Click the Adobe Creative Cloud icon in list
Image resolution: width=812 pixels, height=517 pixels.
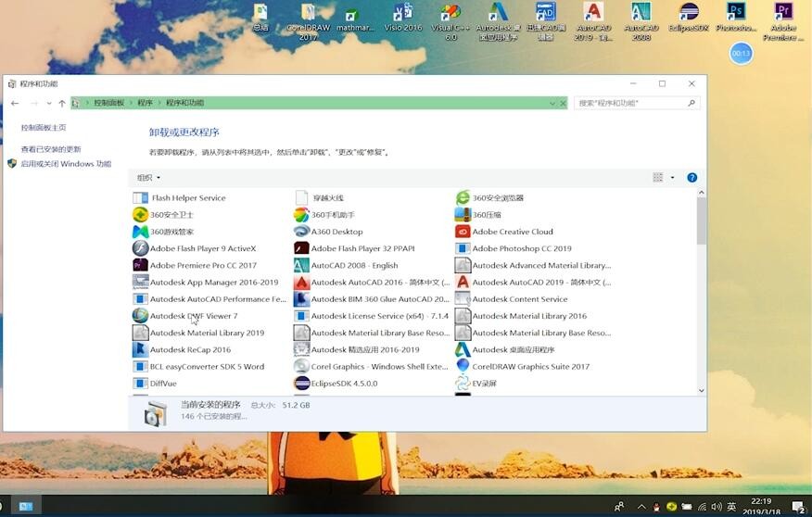[x=463, y=232]
